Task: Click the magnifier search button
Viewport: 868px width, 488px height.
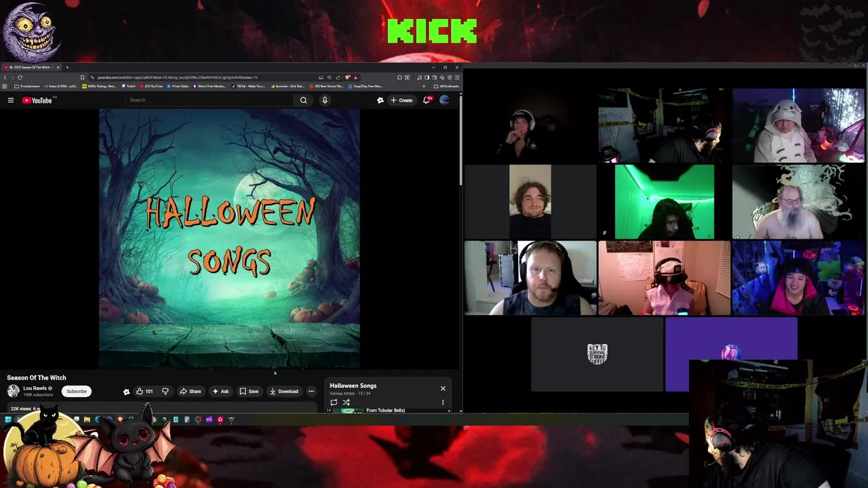Action: 303,100
